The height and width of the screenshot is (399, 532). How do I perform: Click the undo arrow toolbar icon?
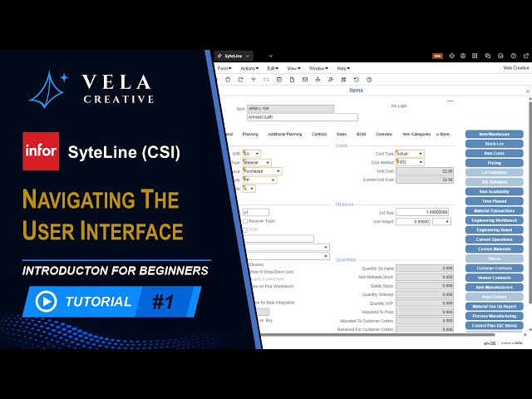[357, 80]
